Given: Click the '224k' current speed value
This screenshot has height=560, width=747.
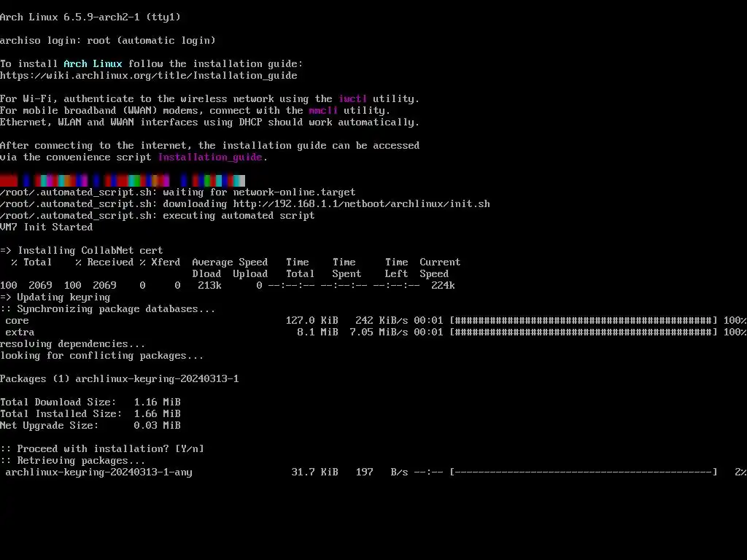Looking at the screenshot, I should pyautogui.click(x=443, y=285).
